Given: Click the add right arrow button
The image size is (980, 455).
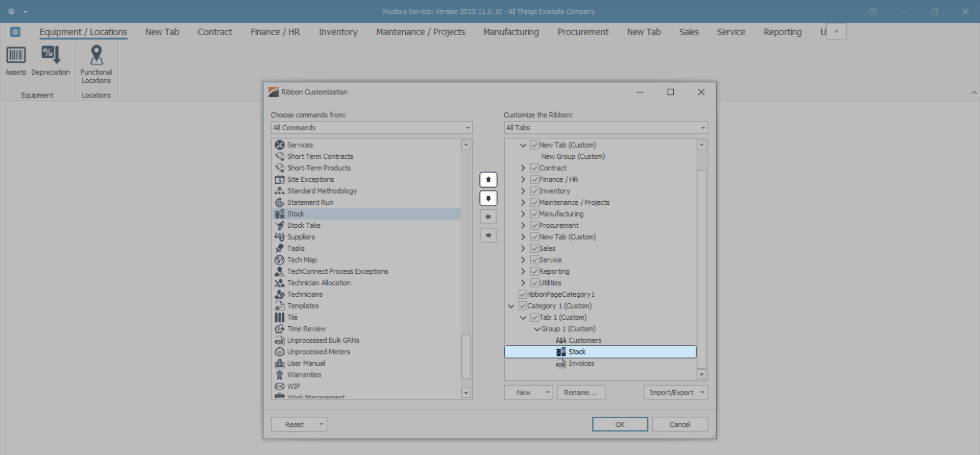Looking at the screenshot, I should 488,235.
